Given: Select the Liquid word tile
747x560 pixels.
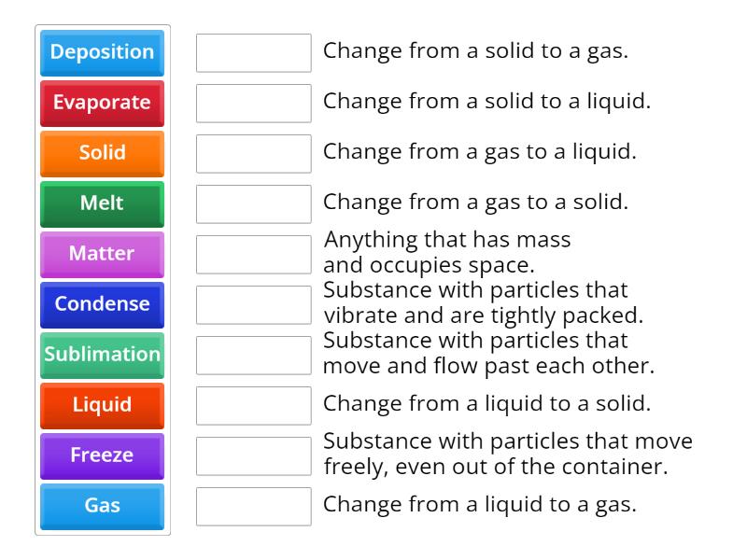Looking at the screenshot, I should click(102, 406).
